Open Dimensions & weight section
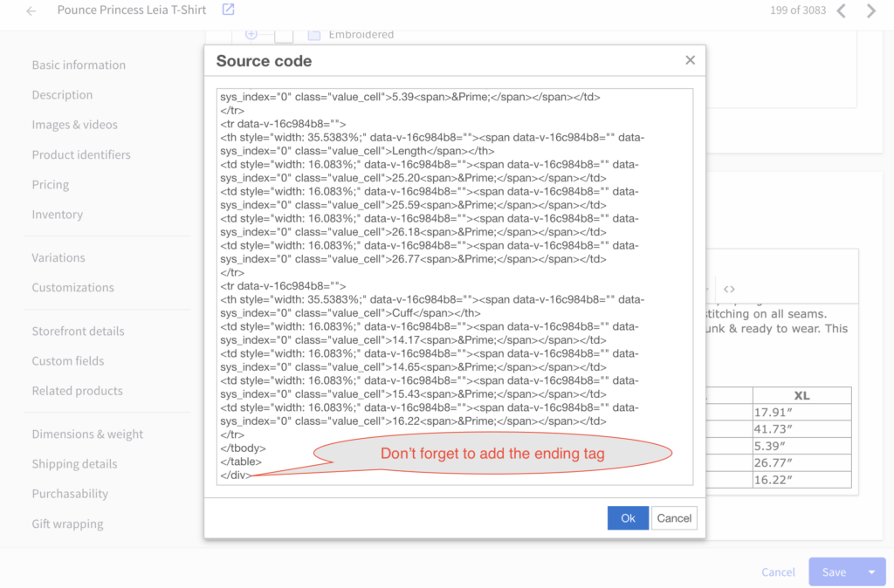 [x=87, y=434]
